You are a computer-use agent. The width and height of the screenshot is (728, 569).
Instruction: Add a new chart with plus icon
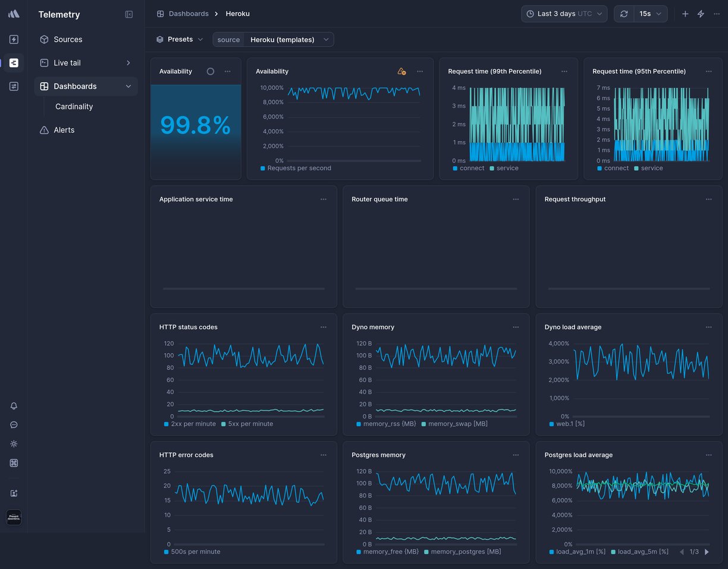click(685, 14)
